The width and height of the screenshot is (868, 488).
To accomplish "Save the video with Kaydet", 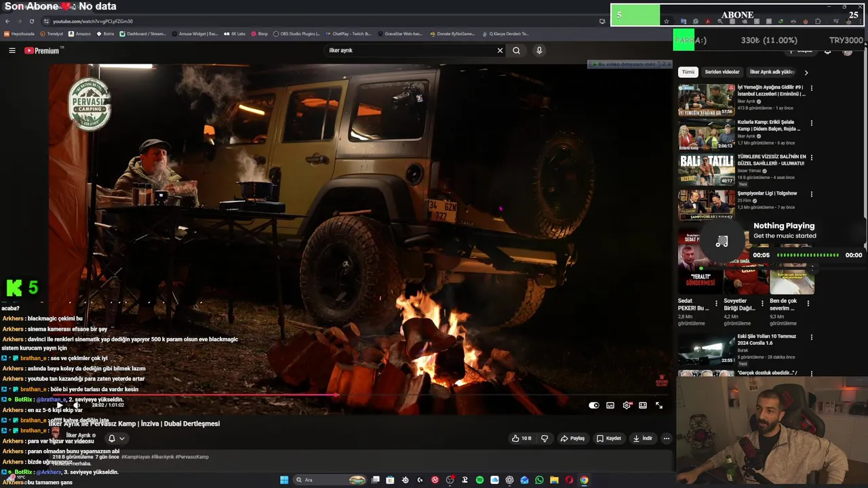I will [x=608, y=439].
